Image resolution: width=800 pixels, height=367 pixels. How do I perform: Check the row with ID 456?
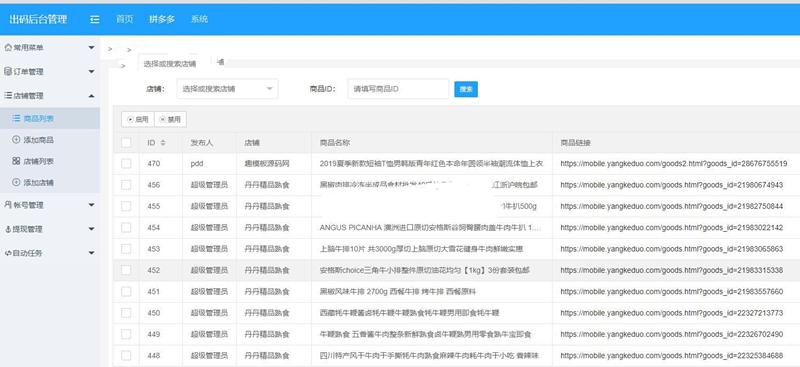coord(126,185)
